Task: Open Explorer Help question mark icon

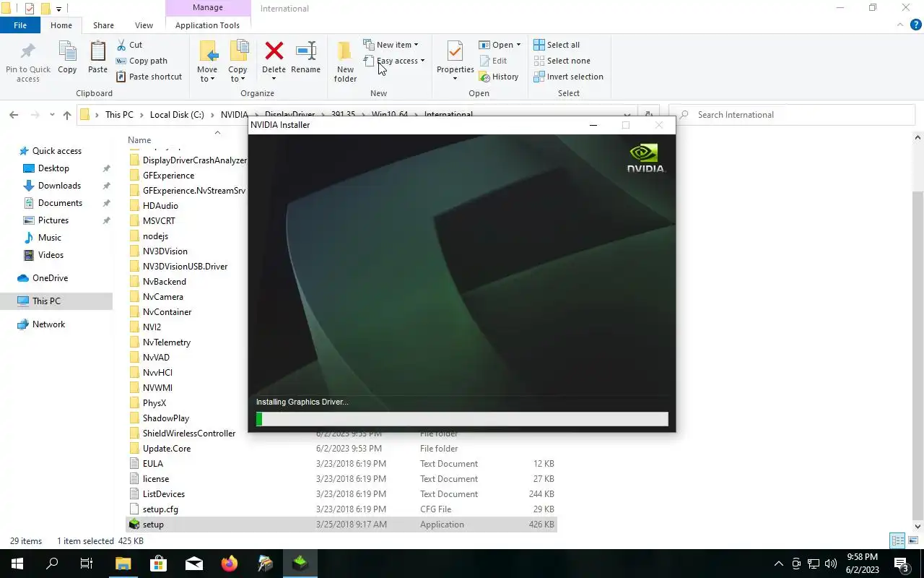Action: [915, 25]
